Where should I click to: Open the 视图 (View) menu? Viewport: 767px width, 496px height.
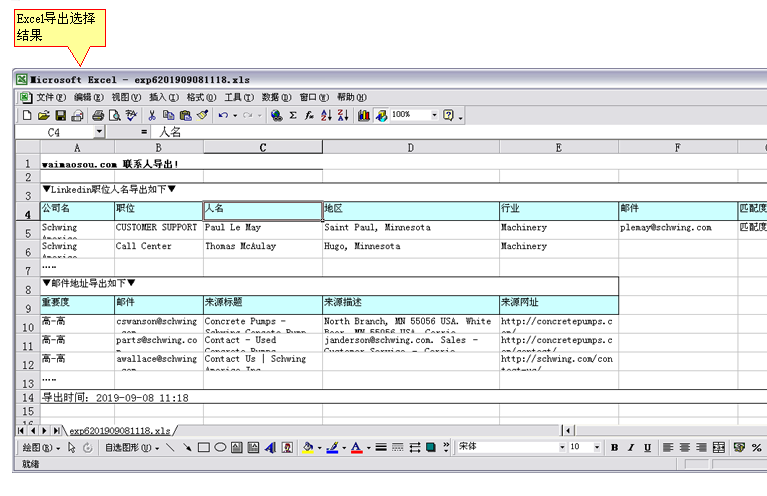(x=126, y=97)
